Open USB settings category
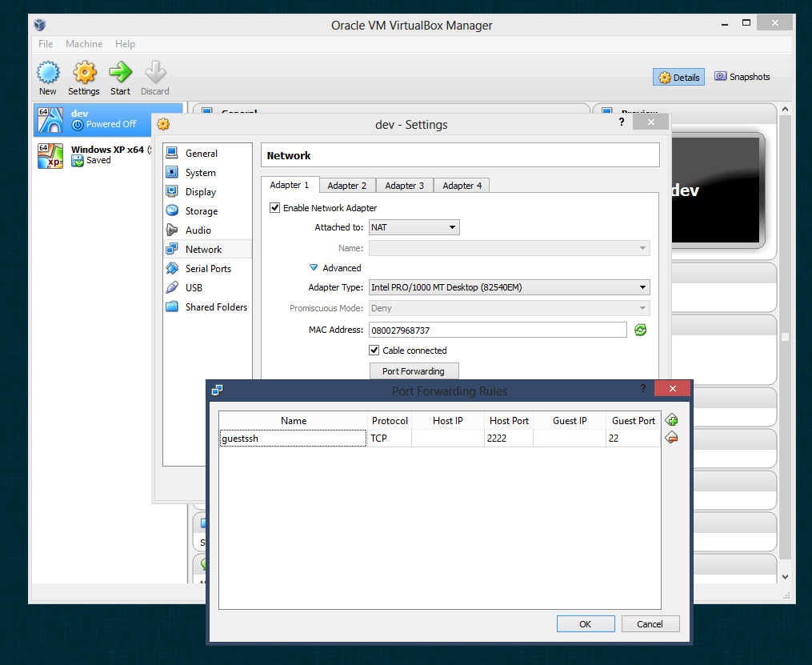The height and width of the screenshot is (665, 812). 208,287
